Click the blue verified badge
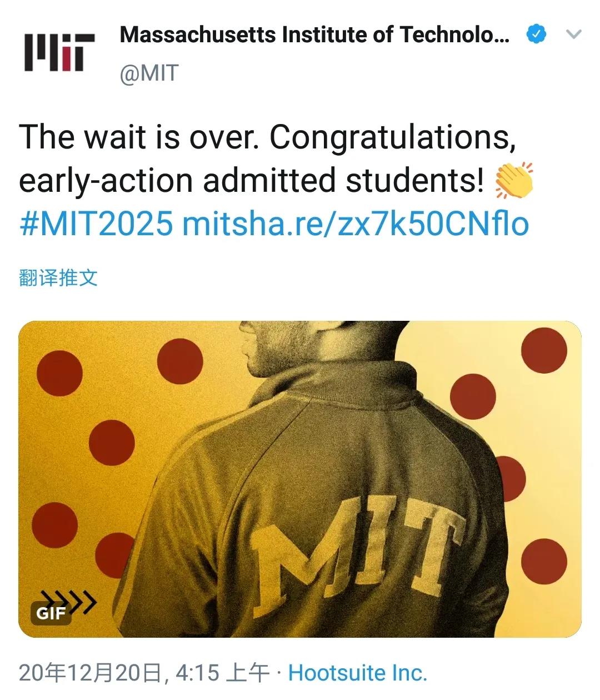Image resolution: width=600 pixels, height=700 pixels. 536,34
